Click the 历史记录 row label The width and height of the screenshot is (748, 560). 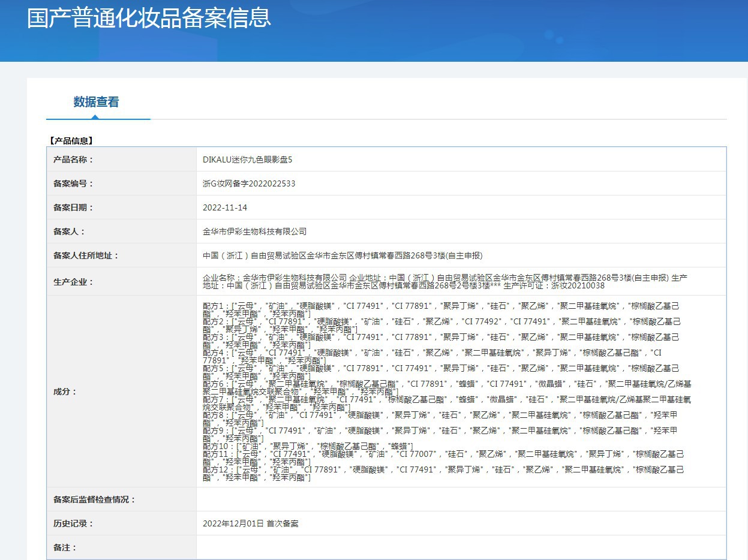[73, 523]
